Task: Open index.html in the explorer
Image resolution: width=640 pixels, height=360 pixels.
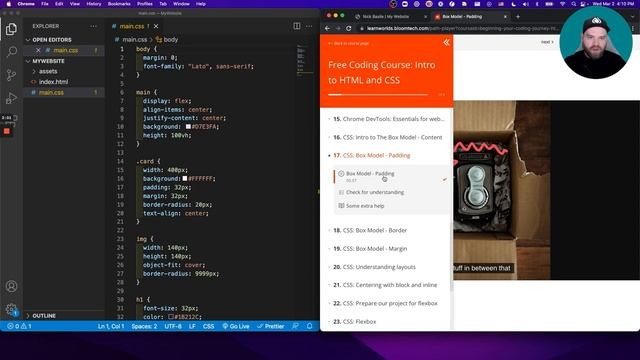Action: [53, 82]
